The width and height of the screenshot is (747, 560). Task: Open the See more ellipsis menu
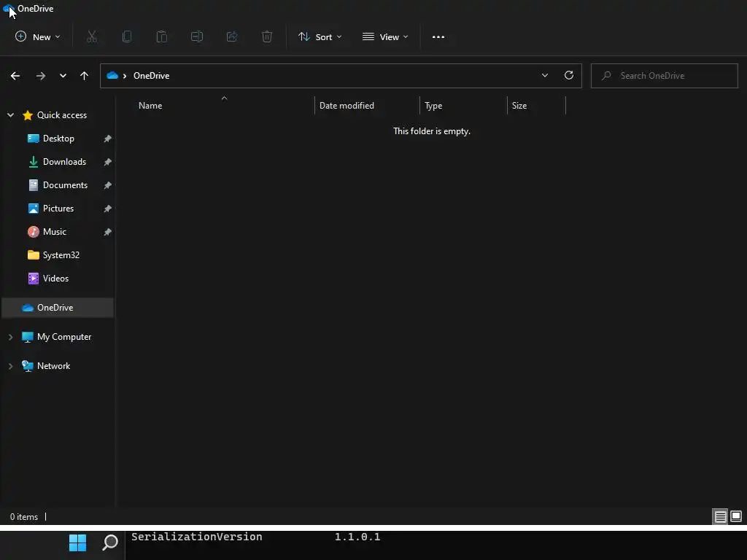438,36
